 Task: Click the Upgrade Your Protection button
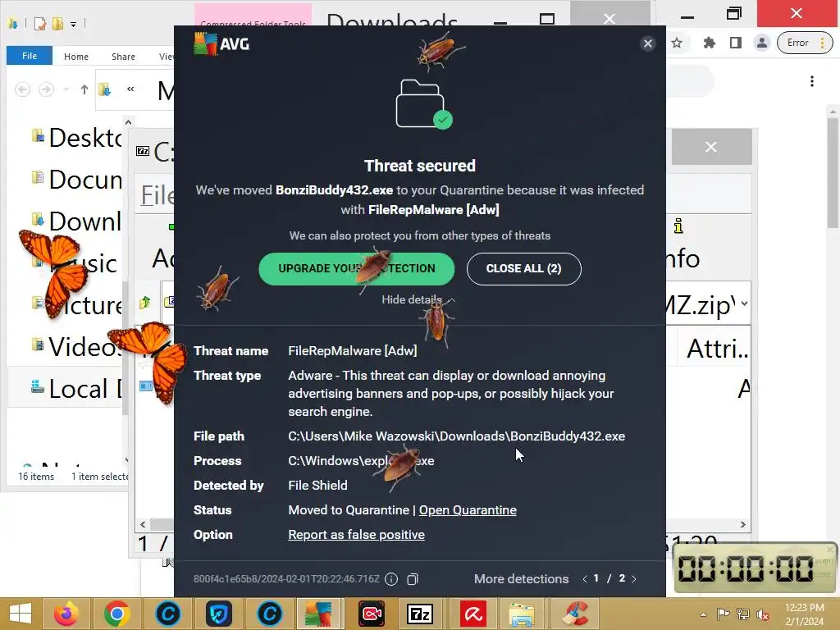pos(357,268)
